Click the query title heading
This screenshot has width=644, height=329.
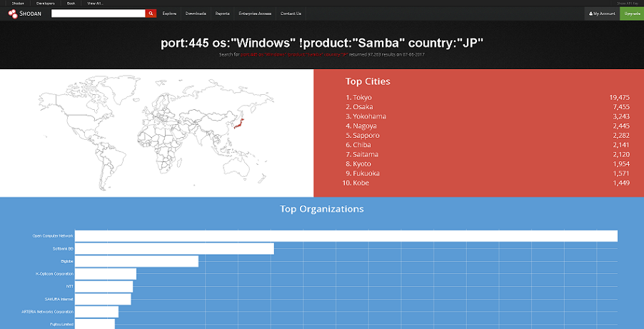322,44
